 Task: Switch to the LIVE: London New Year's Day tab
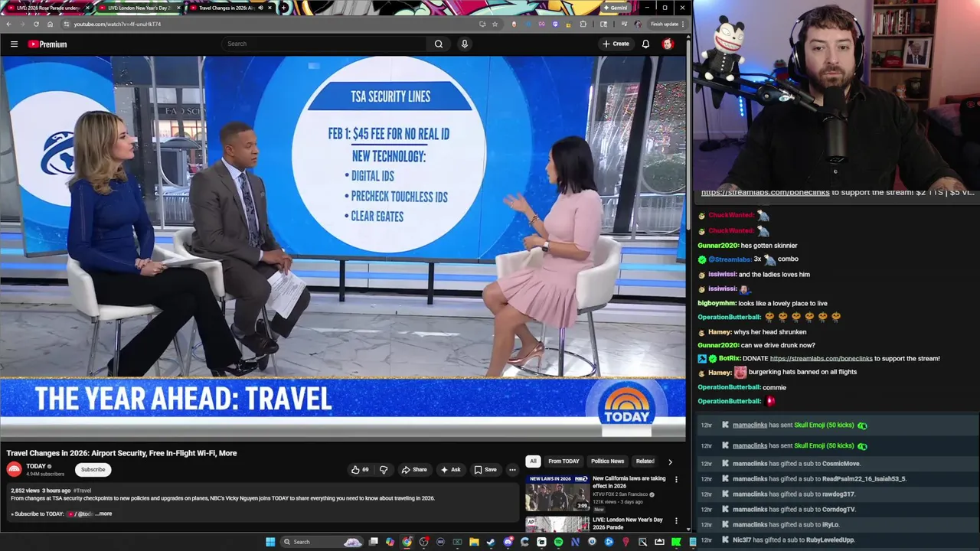click(x=138, y=8)
